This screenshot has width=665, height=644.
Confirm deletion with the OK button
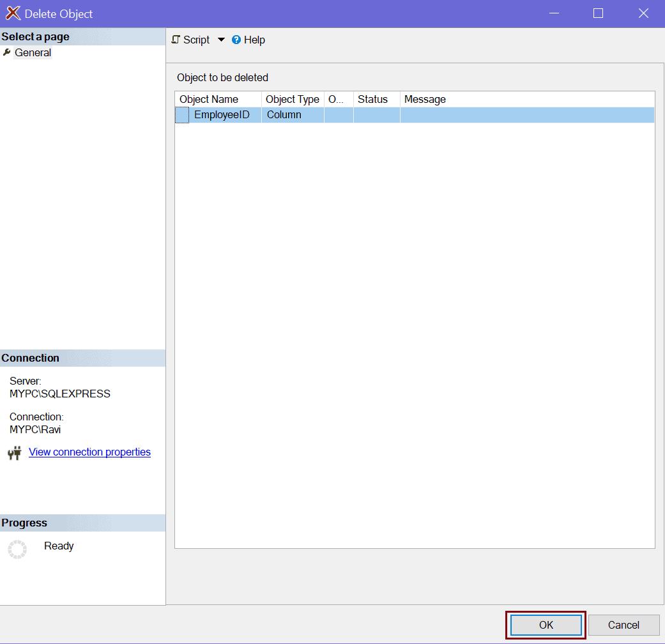tap(545, 625)
